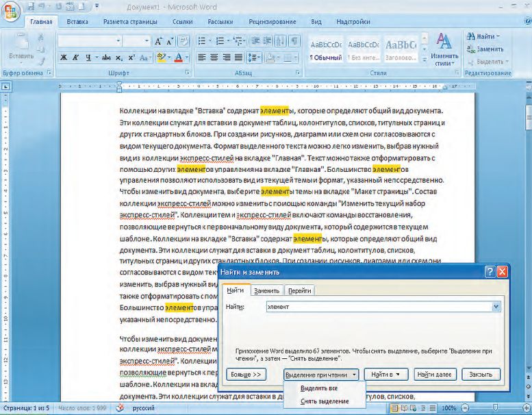Screen dimensions: 532x415
Task: Show paragraph marks with the pilcrow icon
Action: pyautogui.click(x=294, y=41)
